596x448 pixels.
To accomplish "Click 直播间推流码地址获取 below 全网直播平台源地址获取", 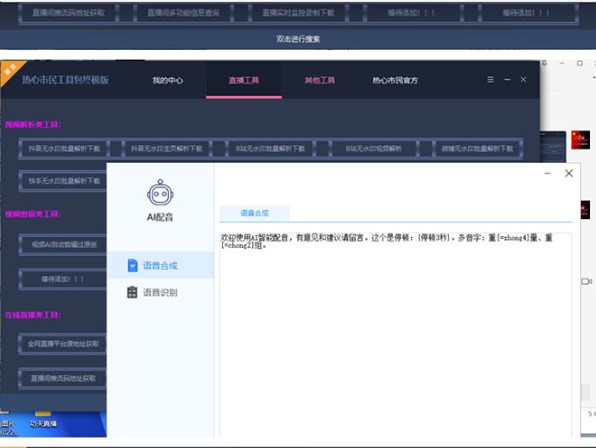I will [63, 378].
